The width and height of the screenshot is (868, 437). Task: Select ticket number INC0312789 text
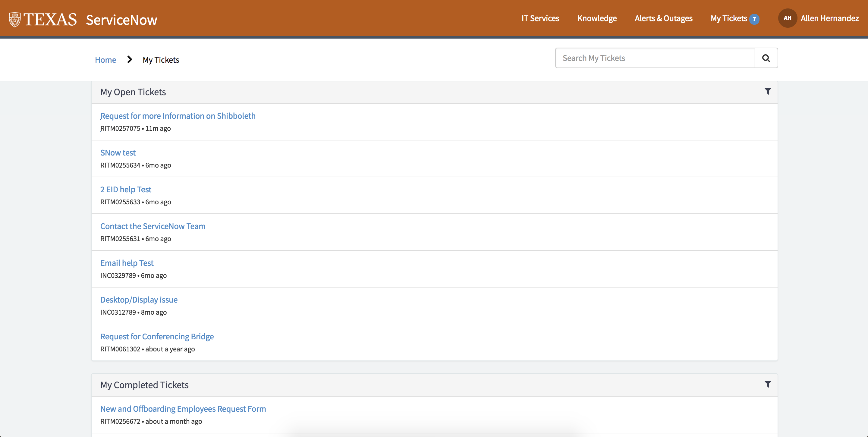click(118, 312)
